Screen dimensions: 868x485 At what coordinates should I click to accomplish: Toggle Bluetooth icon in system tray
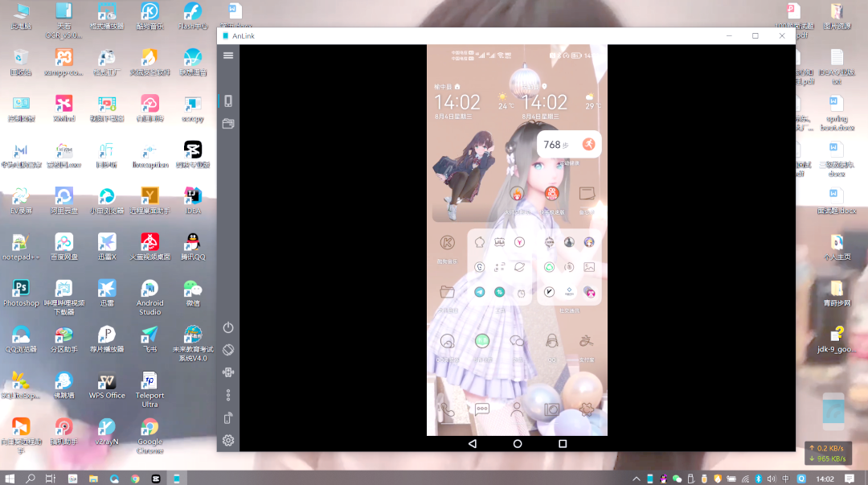click(758, 479)
